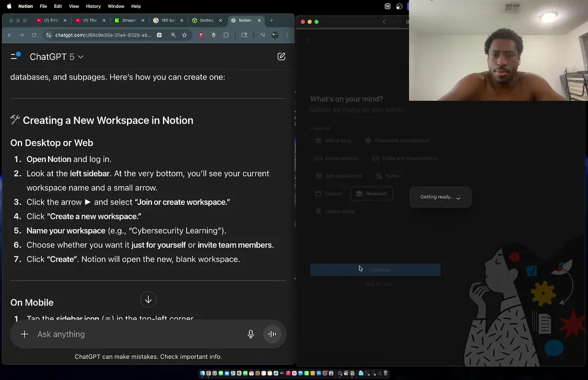The image size is (588, 380).
Task: Toggle the Site or blog option in Notion
Action: tap(334, 141)
